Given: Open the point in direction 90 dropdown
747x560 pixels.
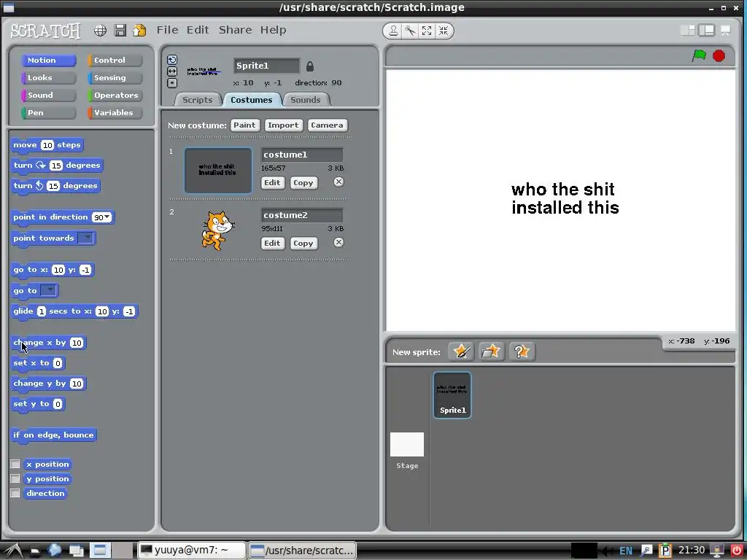Looking at the screenshot, I should click(108, 217).
